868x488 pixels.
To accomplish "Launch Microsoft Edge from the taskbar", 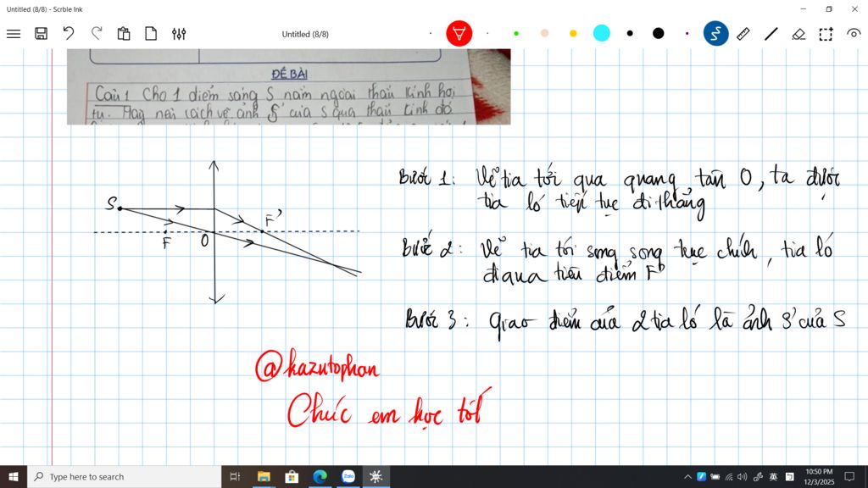I will 320,476.
